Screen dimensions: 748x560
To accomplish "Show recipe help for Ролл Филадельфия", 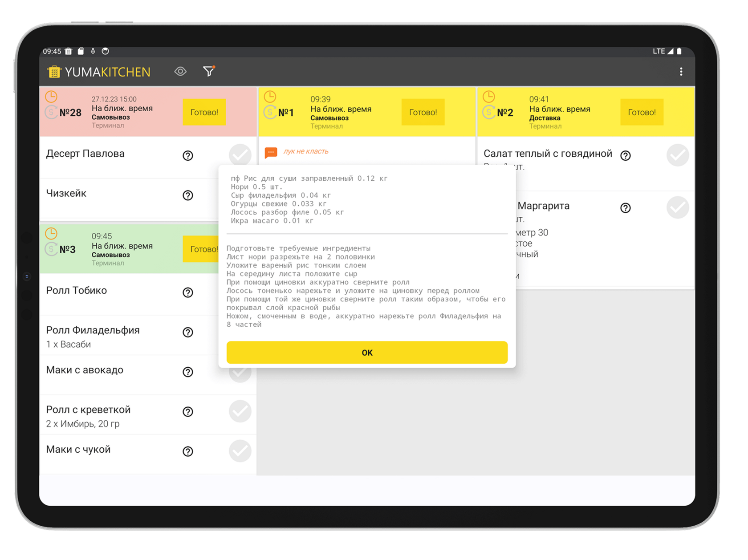I will 188,332.
